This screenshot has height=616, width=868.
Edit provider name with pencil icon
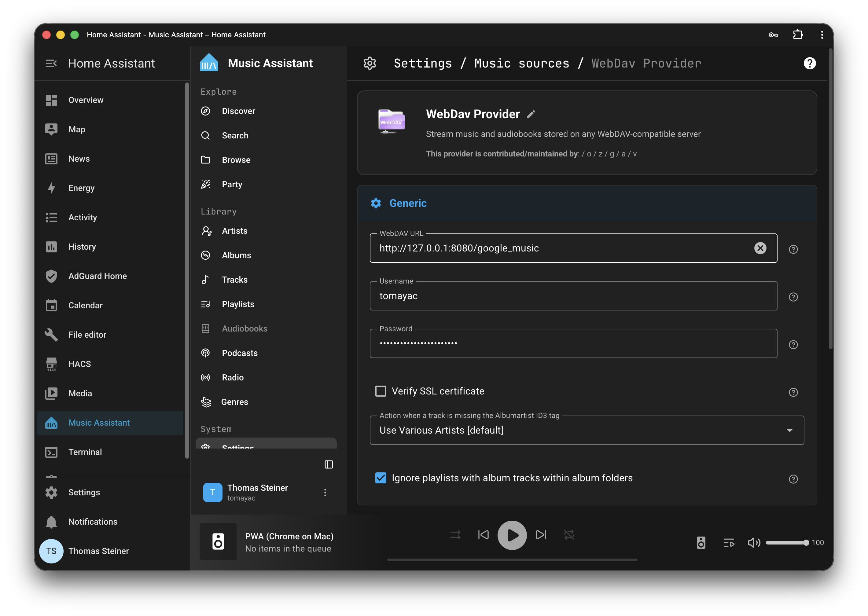(531, 114)
